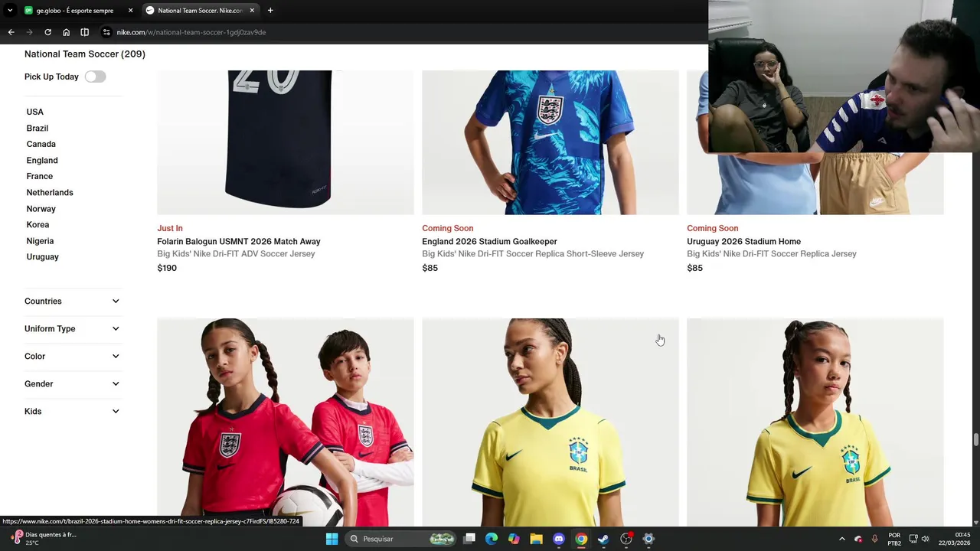Close the ge.globo tab
The width and height of the screenshot is (980, 551).
point(130,11)
